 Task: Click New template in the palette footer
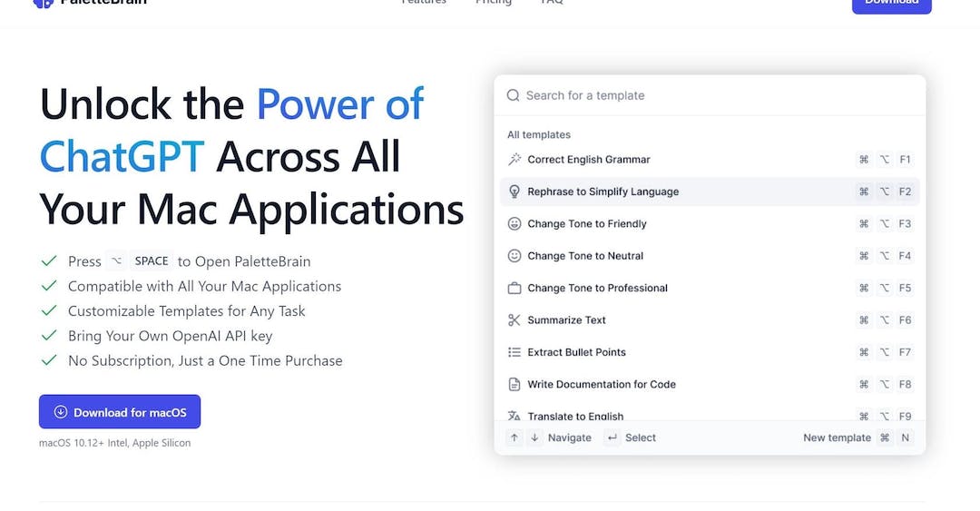837,437
